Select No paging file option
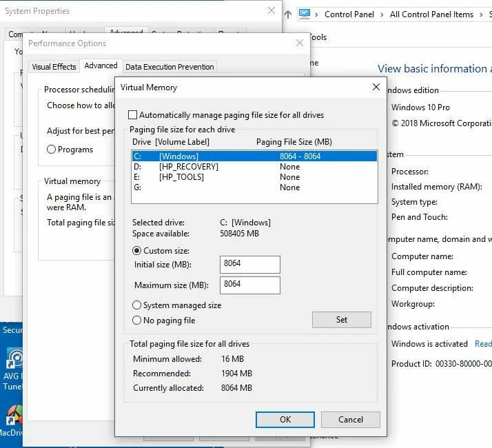Image resolution: width=492 pixels, height=448 pixels. (x=136, y=320)
